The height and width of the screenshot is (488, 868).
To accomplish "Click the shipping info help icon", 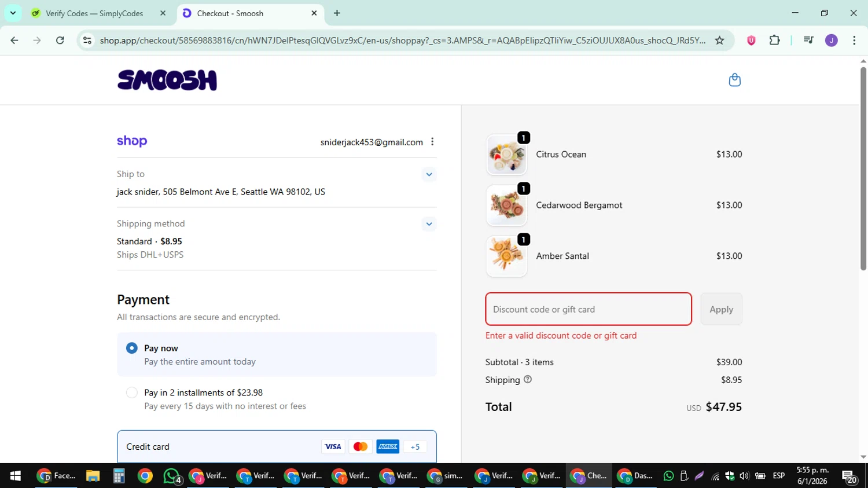I will 527,380.
